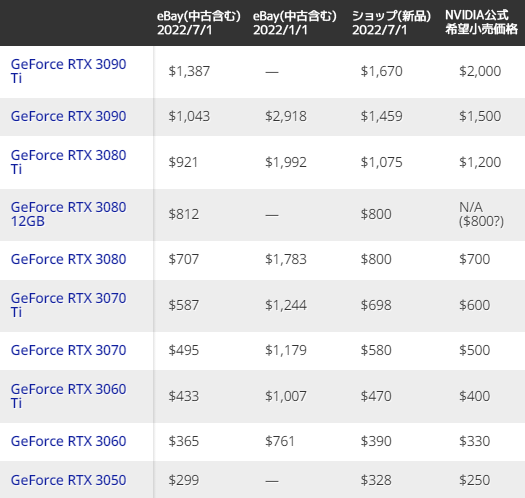
Task: Open the GeForce RTX 3050 link
Action: click(x=68, y=480)
